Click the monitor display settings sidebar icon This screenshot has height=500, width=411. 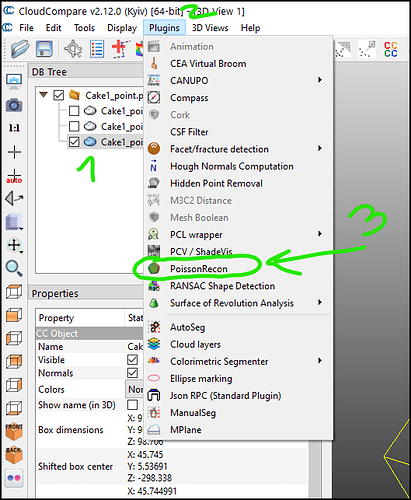14,82
